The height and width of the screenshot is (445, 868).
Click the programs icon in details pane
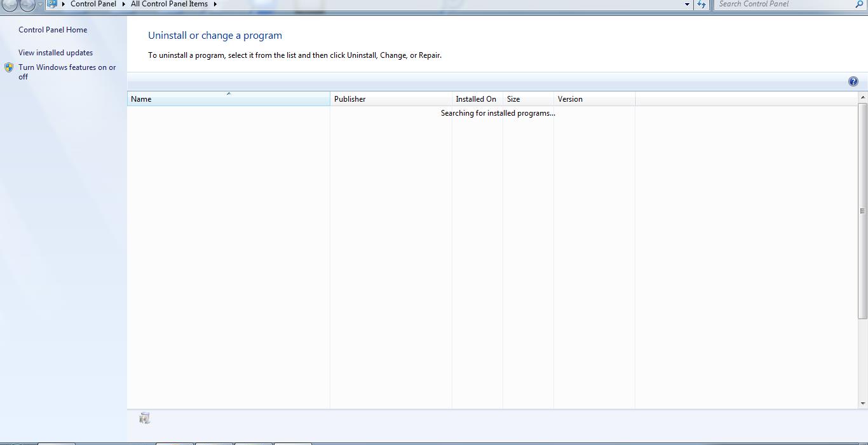(145, 418)
